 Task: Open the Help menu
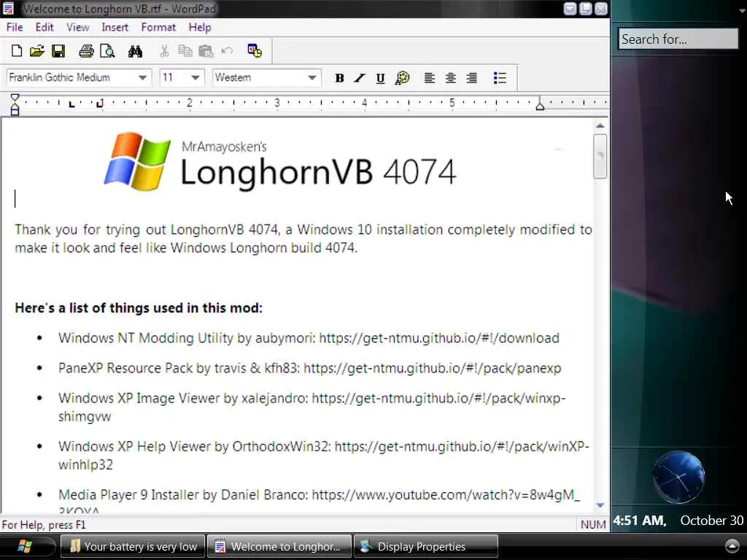pos(200,27)
